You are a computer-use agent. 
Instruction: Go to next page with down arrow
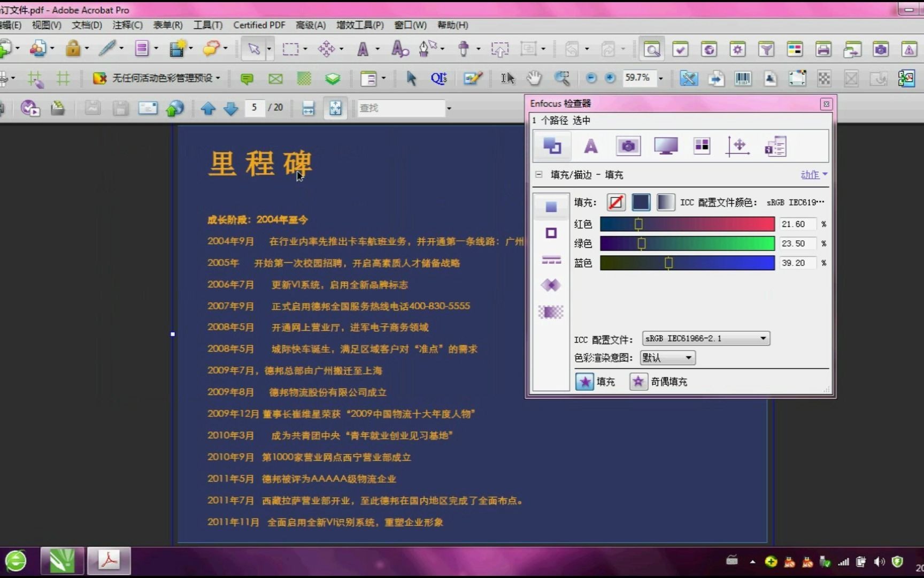coord(230,108)
